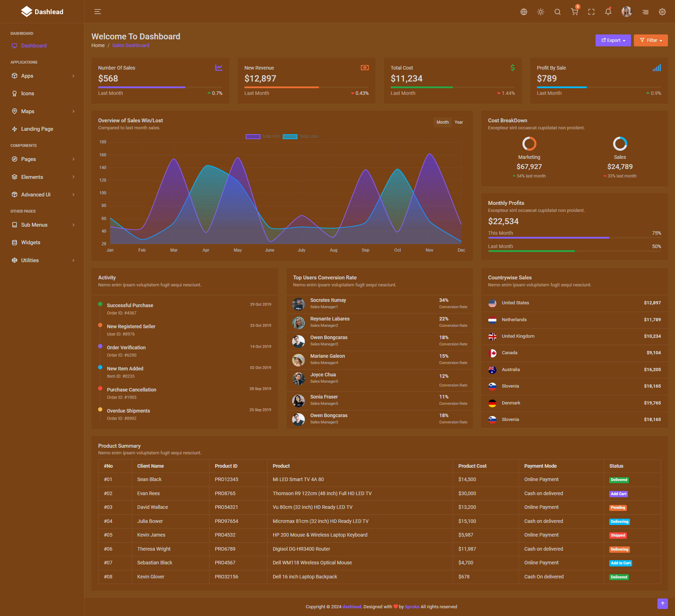This screenshot has width=675, height=616.
Task: Open the Filter dropdown button
Action: (651, 40)
